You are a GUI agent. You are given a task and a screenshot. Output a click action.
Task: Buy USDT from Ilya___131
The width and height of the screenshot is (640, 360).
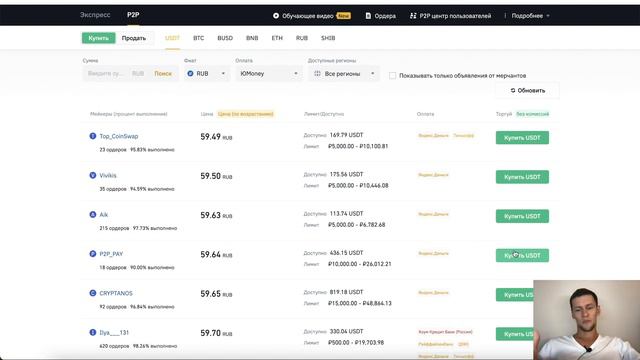pyautogui.click(x=515, y=333)
